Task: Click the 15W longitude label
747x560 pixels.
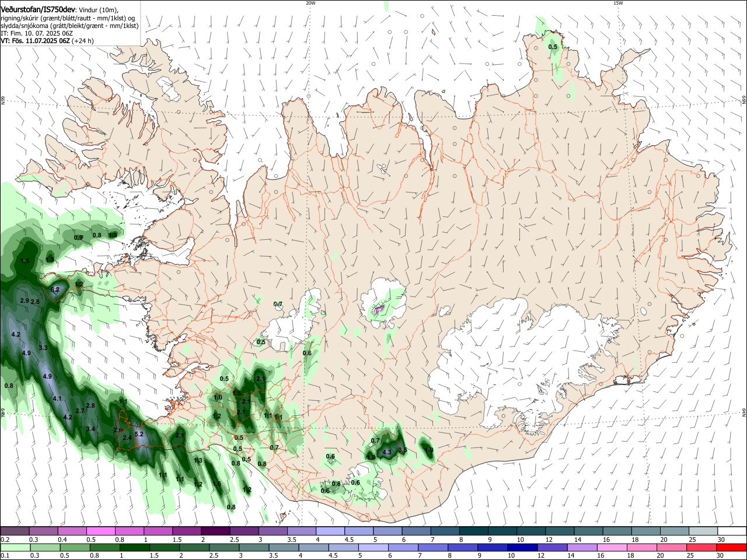Action: click(x=618, y=3)
